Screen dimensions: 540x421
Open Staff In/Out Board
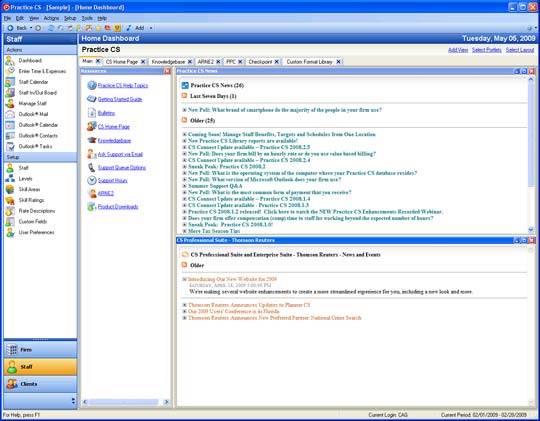coord(31,93)
